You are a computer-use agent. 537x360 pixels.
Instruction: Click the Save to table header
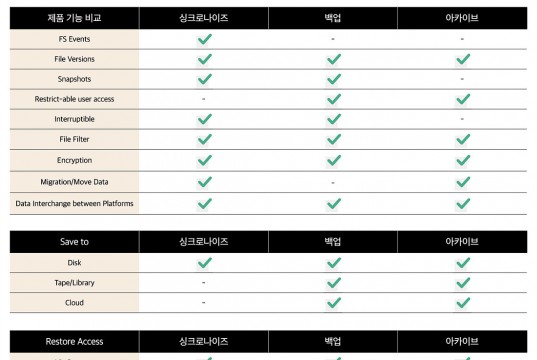coord(74,242)
